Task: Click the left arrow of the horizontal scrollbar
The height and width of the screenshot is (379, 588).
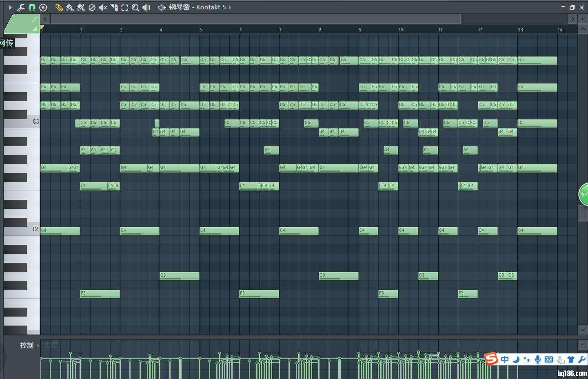Action: coord(45,19)
